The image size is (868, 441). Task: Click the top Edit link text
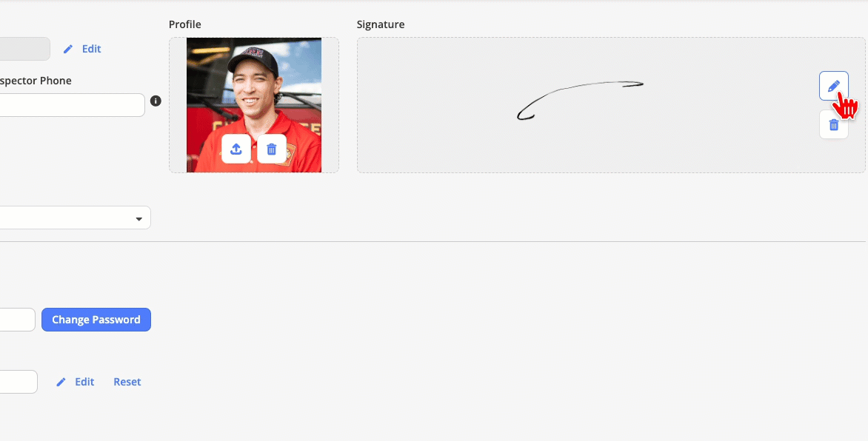91,49
